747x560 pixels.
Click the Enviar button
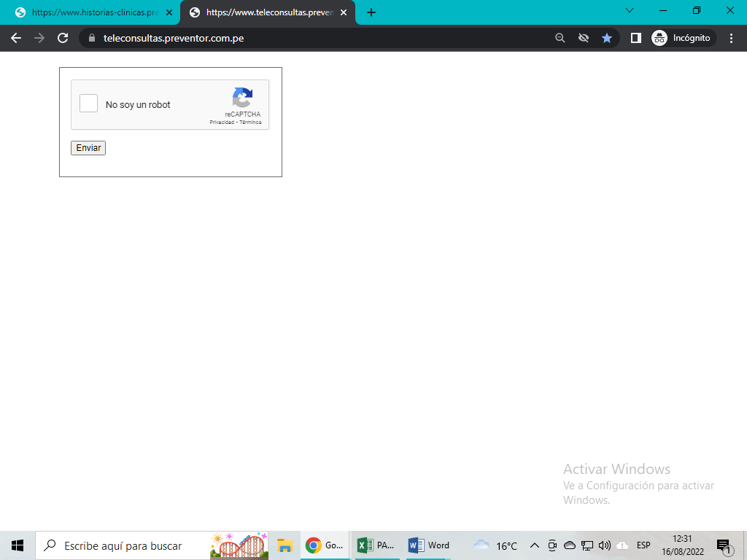click(88, 147)
